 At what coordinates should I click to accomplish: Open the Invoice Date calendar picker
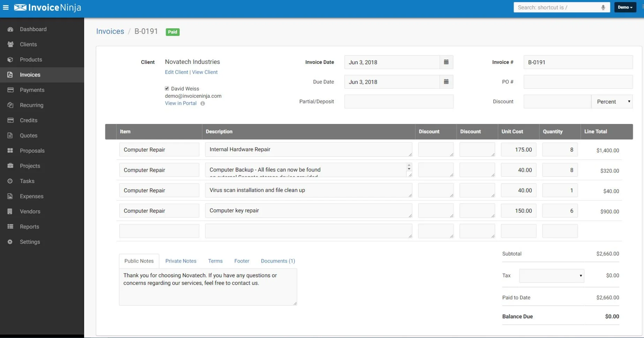446,62
